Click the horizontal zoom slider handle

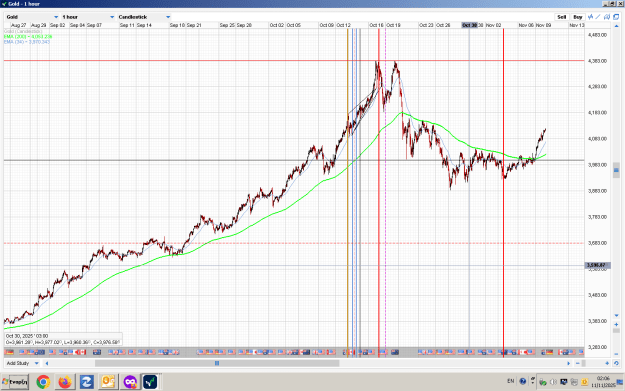(x=584, y=363)
